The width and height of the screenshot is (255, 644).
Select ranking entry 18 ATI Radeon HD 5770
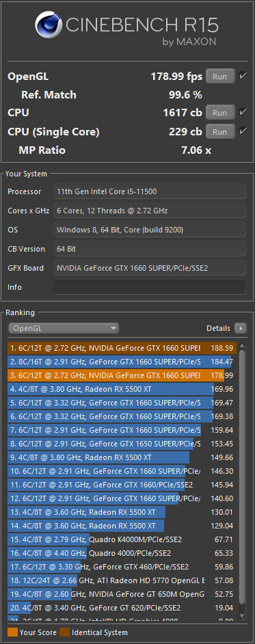[x=122, y=580]
